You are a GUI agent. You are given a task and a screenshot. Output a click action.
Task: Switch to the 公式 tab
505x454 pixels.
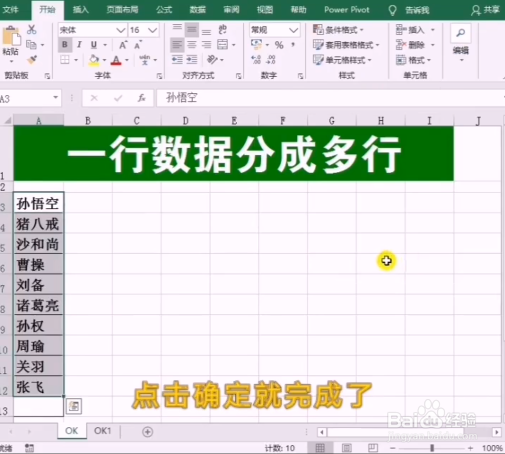[164, 10]
